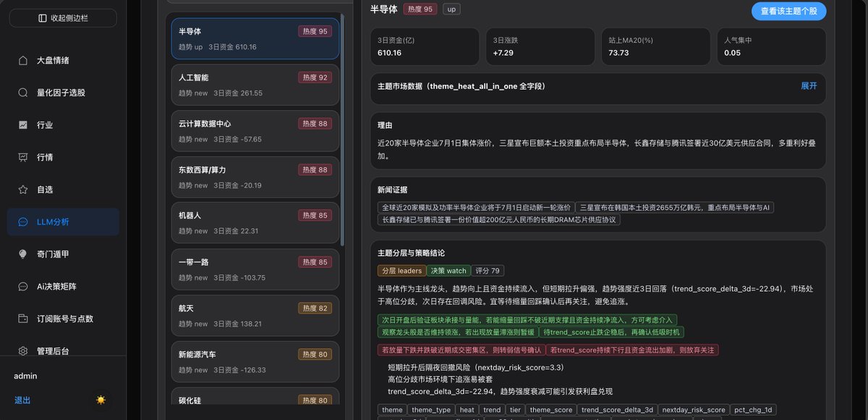
Task: Select the 机器人 theme card
Action: pos(255,223)
